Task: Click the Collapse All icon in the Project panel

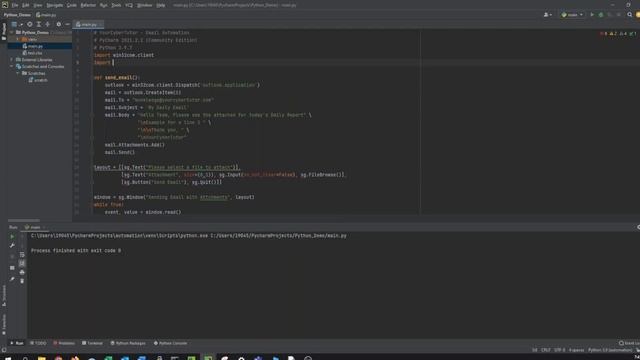Action: [48, 24]
